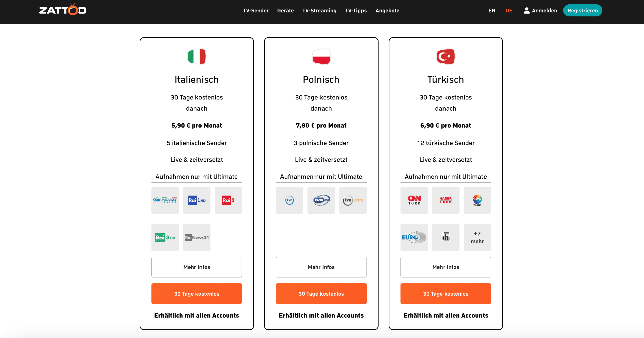644x338 pixels.
Task: Click the Anmelden link
Action: (544, 11)
